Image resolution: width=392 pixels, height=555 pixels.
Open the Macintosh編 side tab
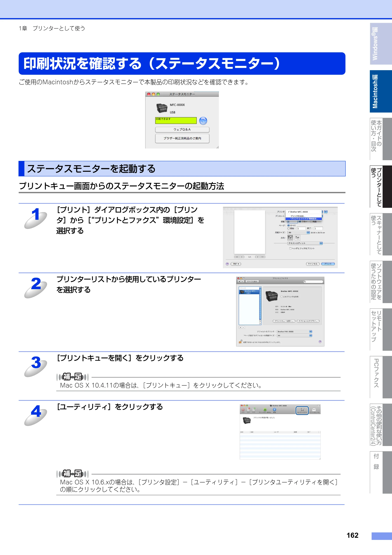(x=381, y=91)
